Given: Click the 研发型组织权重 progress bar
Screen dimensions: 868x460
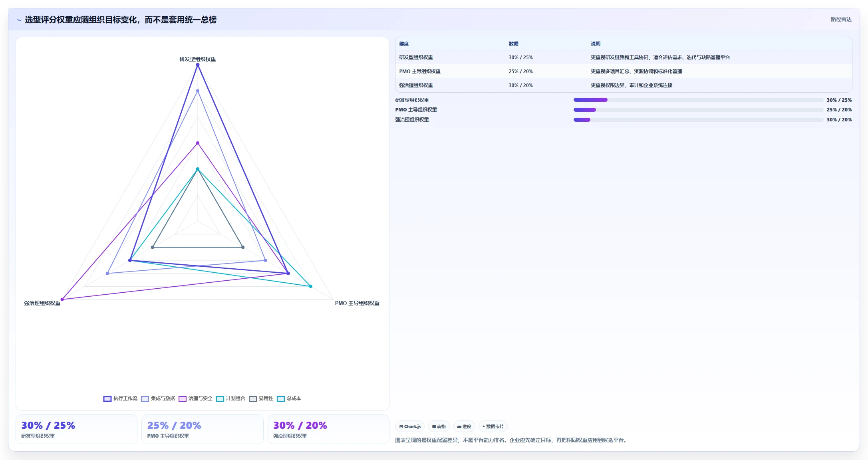Looking at the screenshot, I should 698,100.
